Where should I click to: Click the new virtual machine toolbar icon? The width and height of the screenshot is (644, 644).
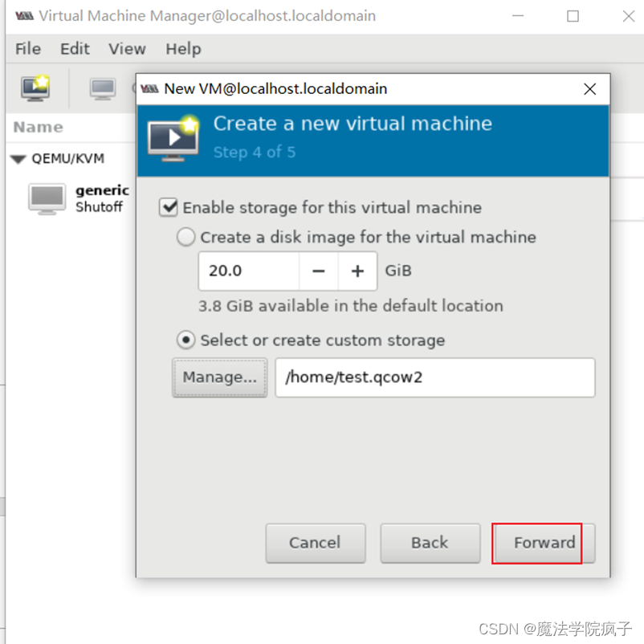click(35, 88)
